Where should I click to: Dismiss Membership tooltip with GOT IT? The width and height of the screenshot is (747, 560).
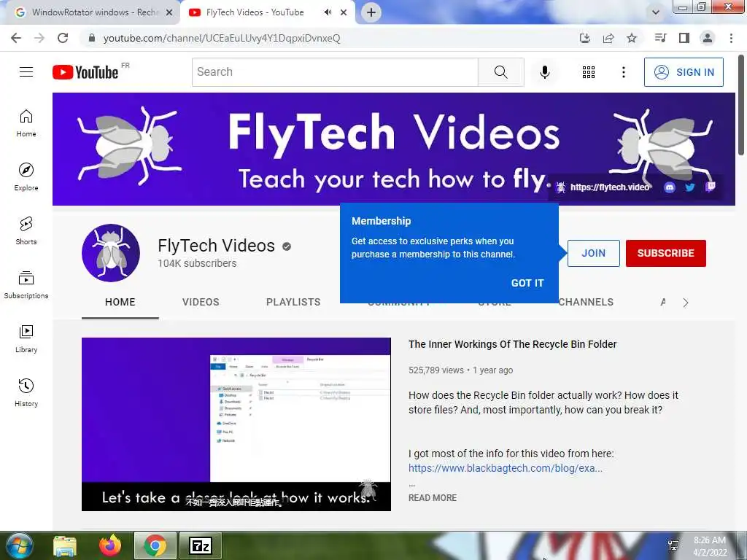click(x=527, y=283)
